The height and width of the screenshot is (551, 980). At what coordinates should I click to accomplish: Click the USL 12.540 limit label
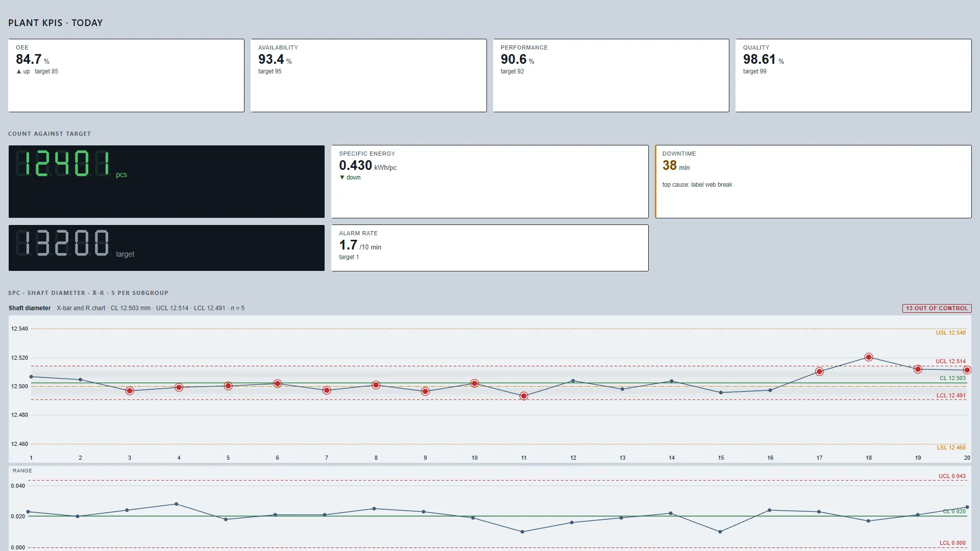click(x=950, y=333)
